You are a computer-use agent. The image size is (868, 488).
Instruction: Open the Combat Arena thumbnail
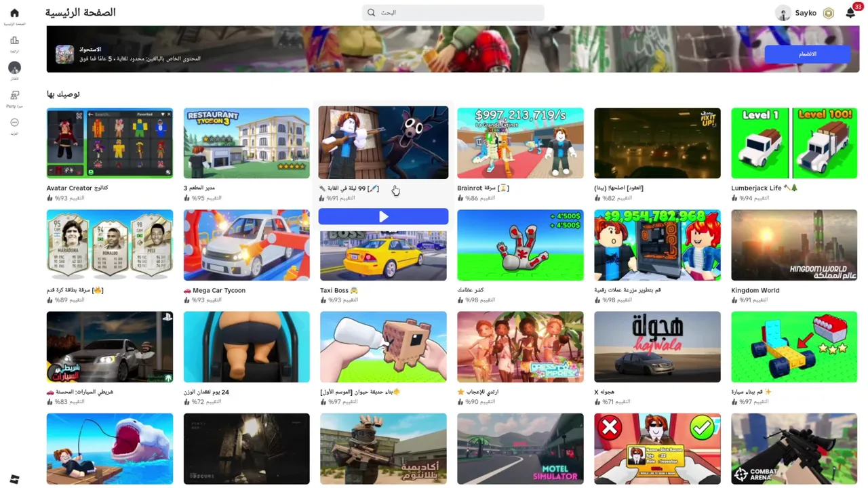pyautogui.click(x=794, y=449)
